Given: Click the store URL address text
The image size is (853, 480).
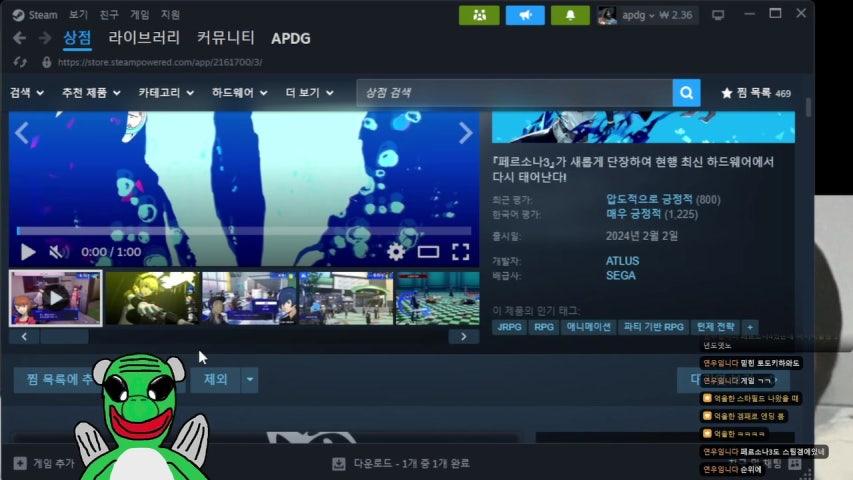Looking at the screenshot, I should 160,62.
